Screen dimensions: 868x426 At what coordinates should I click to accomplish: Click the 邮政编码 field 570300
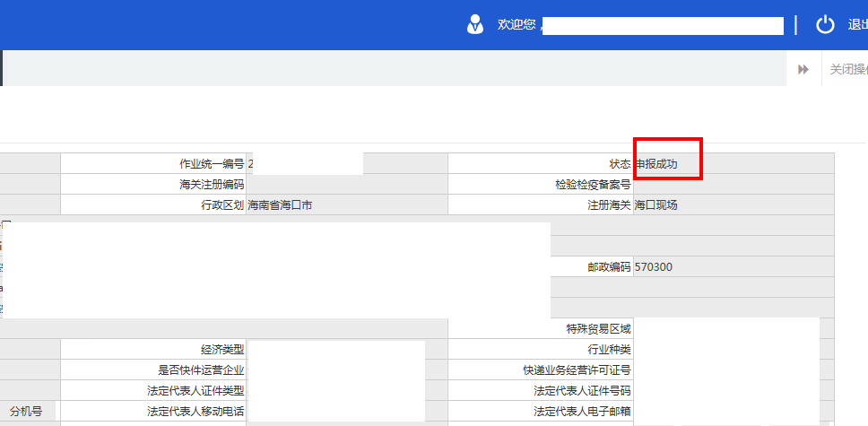click(733, 267)
